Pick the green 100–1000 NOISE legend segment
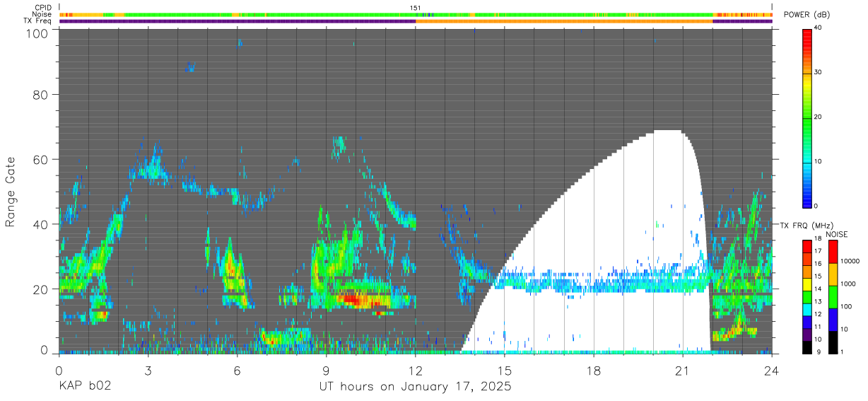The height and width of the screenshot is (401, 868). (833, 297)
